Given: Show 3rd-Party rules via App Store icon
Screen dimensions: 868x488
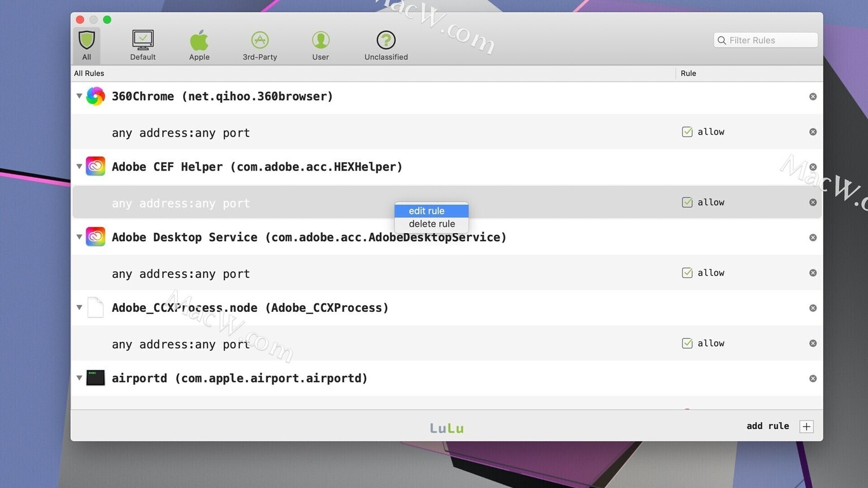Looking at the screenshot, I should coord(260,40).
